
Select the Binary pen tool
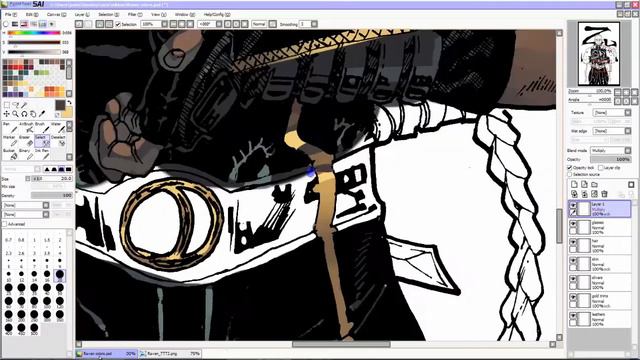pos(25,154)
